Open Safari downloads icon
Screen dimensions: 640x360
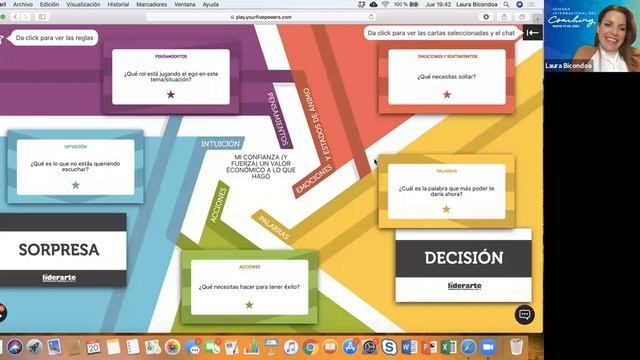pyautogui.click(x=486, y=17)
